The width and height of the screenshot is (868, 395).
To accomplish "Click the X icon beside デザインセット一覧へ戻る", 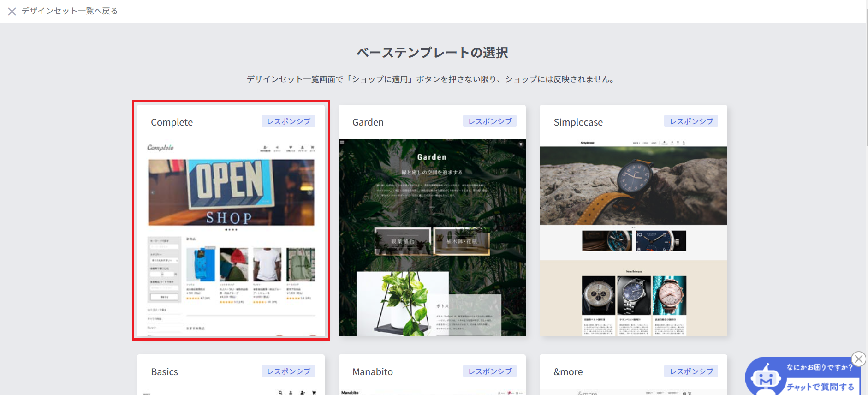I will point(12,12).
